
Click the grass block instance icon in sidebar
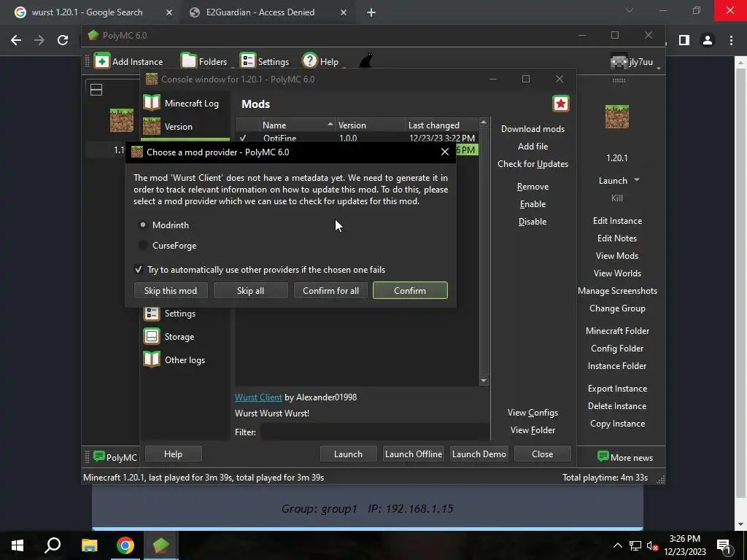pos(617,117)
